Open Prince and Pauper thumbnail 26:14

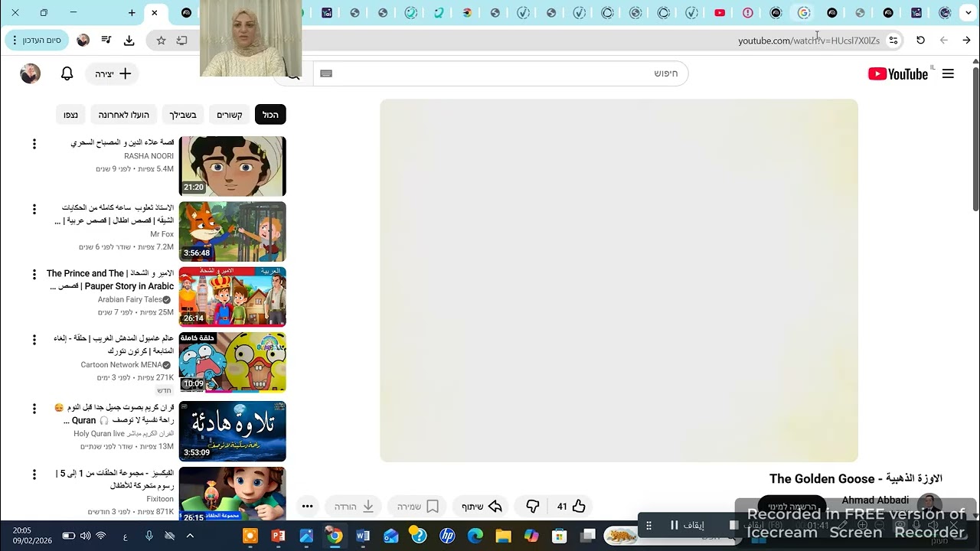[x=233, y=297]
